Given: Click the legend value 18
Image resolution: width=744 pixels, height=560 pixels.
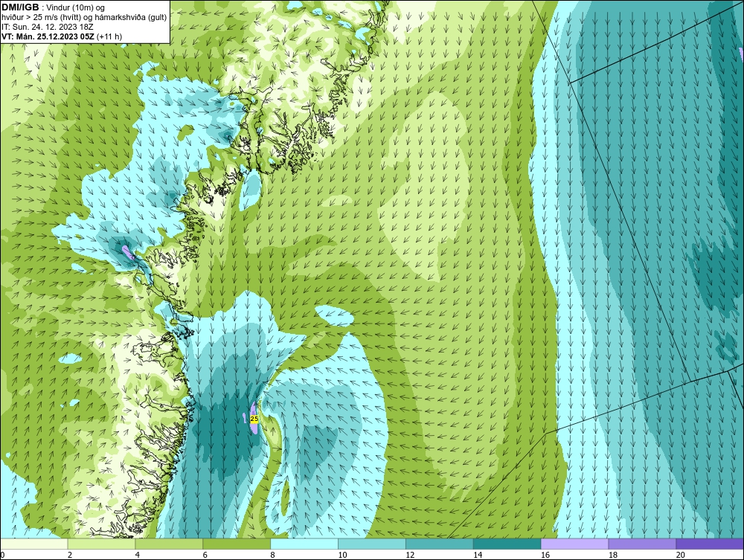Looking at the screenshot, I should pos(612,555).
